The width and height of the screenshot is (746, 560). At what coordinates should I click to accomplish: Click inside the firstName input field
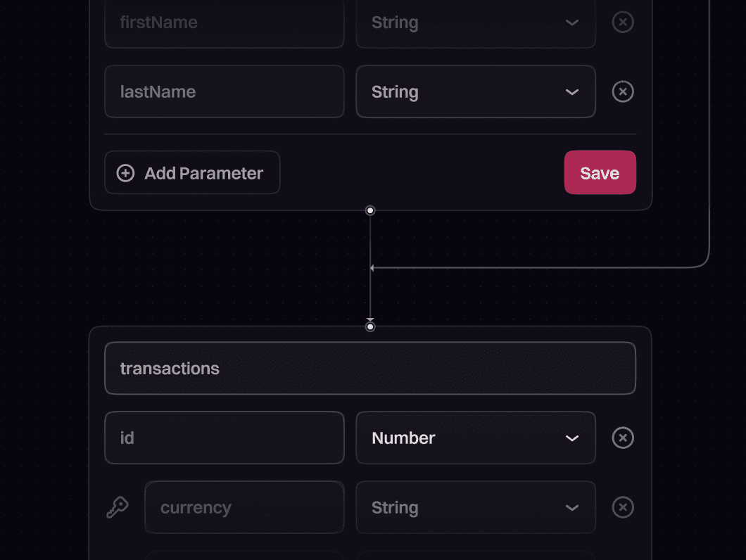(224, 22)
